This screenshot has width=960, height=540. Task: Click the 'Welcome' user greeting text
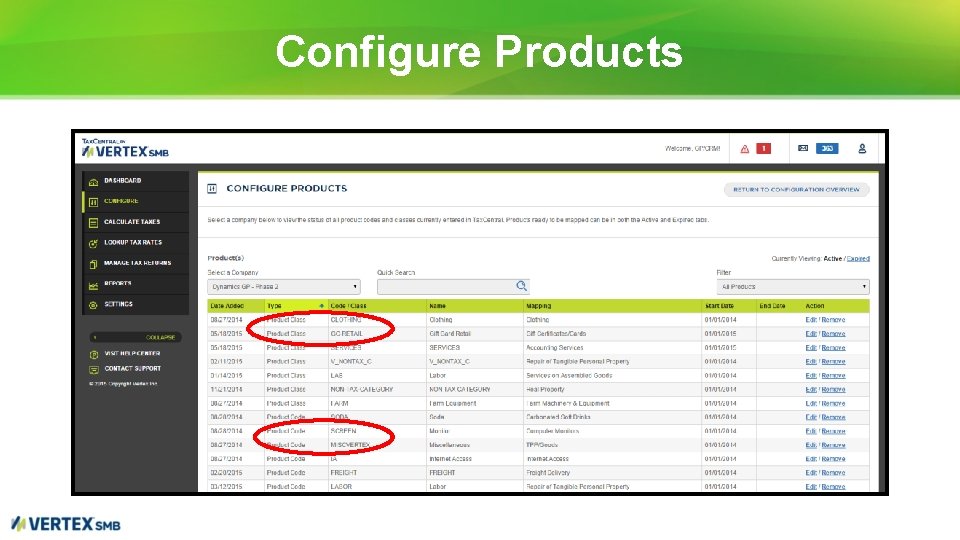point(692,149)
